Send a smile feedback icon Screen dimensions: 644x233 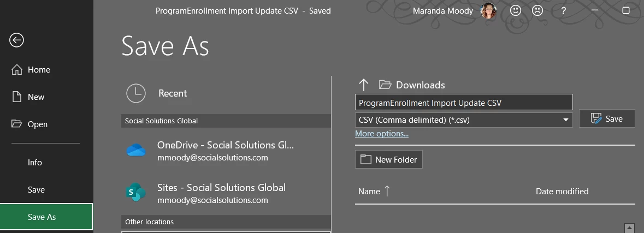516,11
